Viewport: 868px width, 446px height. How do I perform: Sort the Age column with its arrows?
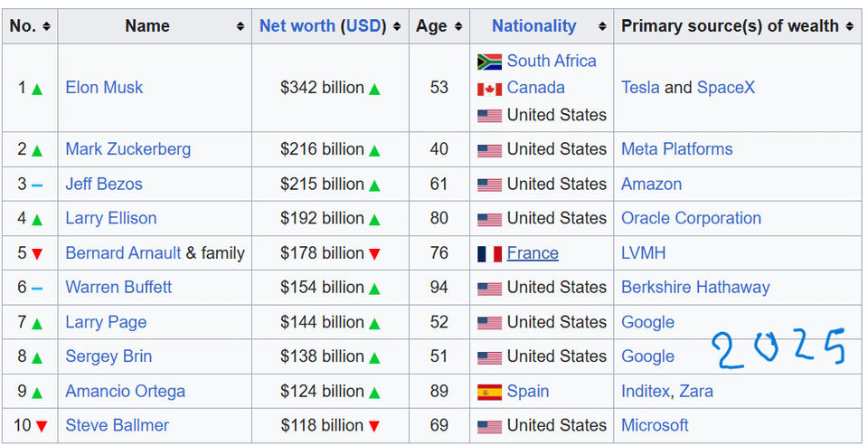click(458, 26)
